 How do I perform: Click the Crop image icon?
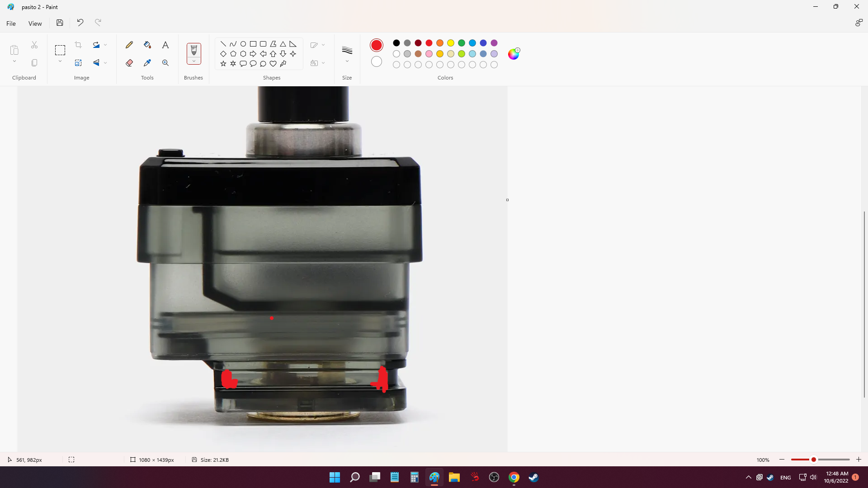click(x=78, y=45)
